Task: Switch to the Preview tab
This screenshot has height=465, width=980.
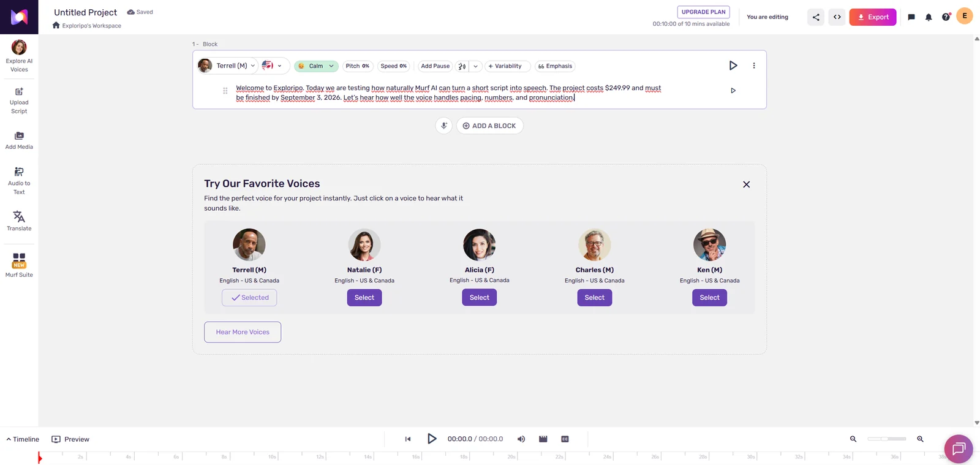Action: tap(70, 439)
